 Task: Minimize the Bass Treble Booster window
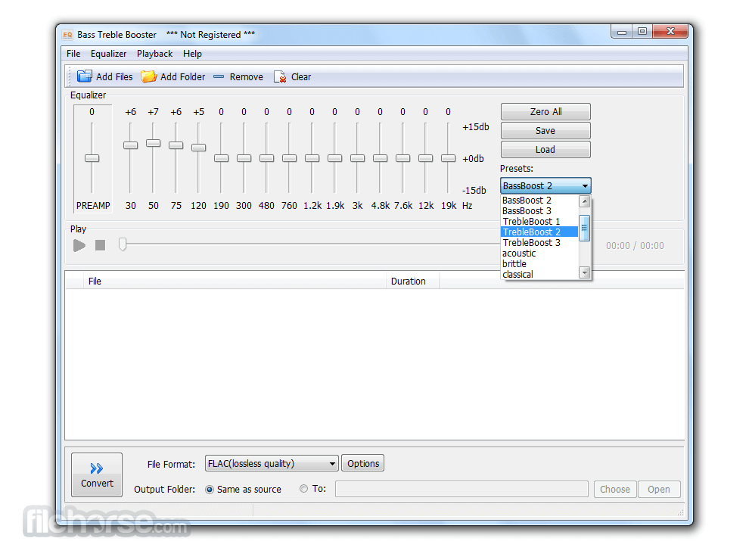[x=621, y=32]
